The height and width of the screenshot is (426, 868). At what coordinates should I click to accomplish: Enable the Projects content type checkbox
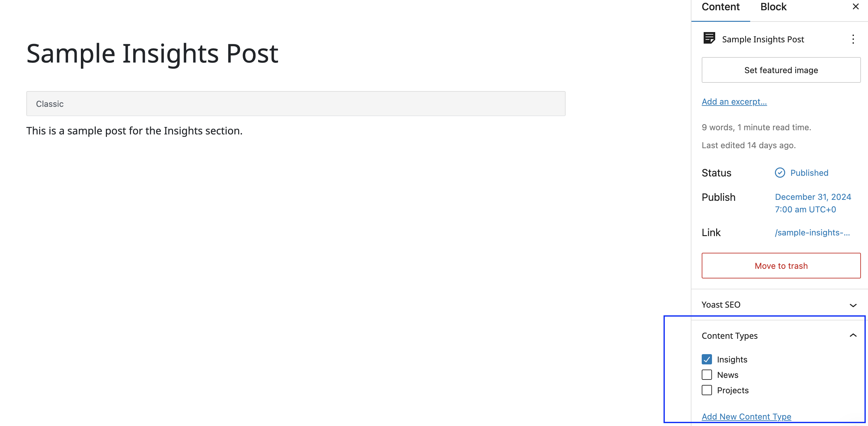coord(707,390)
